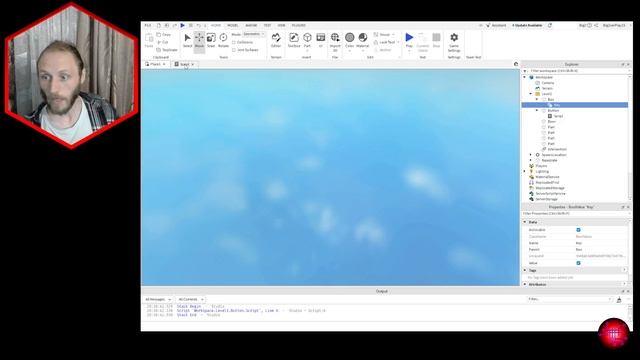
Task: Open the Mode dropdown in Tools
Action: pos(254,34)
